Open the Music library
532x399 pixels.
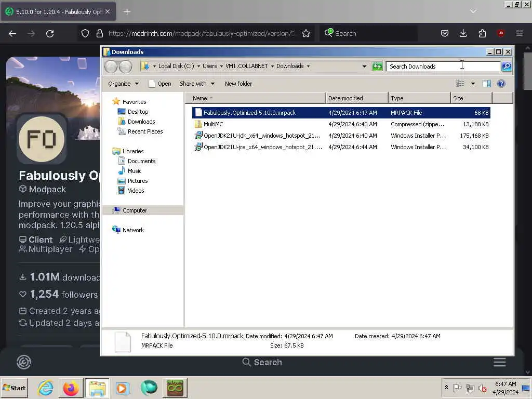135,170
